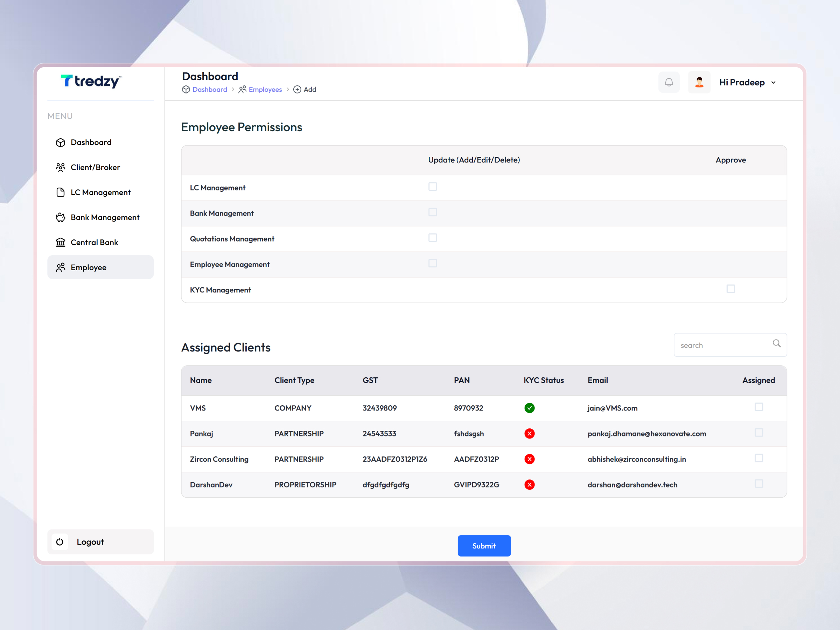Enable Update permission for LC Management
The width and height of the screenshot is (840, 630).
(433, 187)
